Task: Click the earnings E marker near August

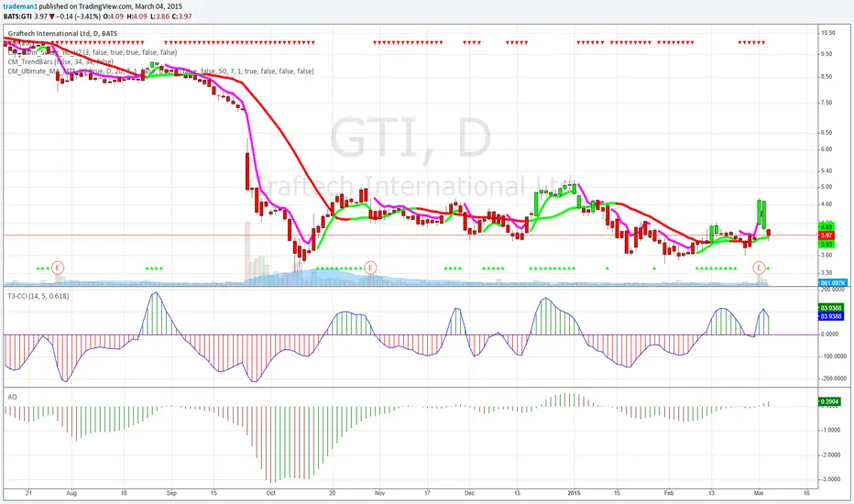Action: 59,268
